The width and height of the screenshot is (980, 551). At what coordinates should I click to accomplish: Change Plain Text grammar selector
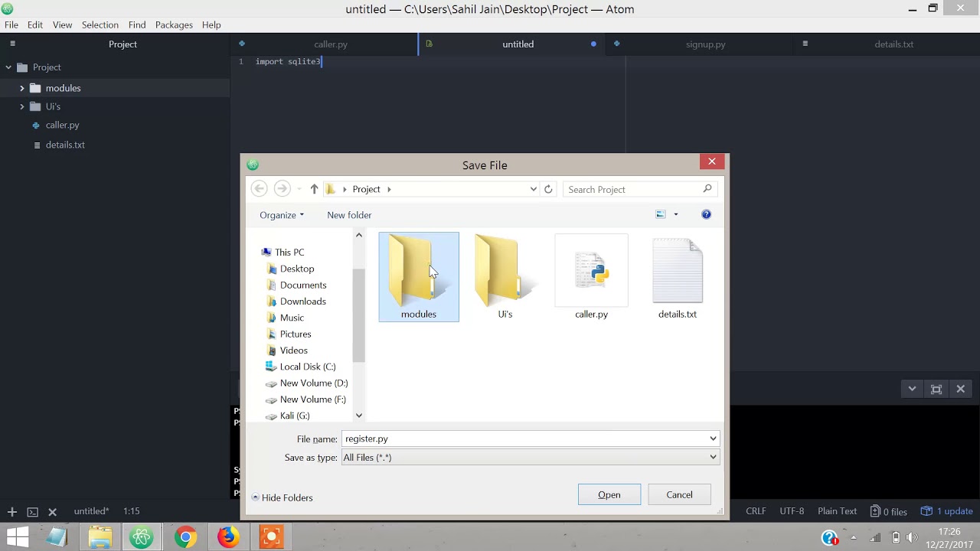tap(837, 511)
